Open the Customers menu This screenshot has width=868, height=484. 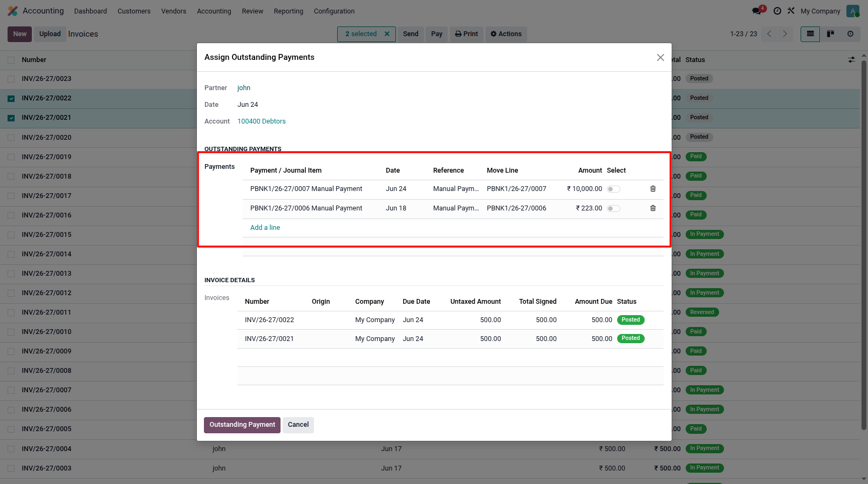(134, 11)
